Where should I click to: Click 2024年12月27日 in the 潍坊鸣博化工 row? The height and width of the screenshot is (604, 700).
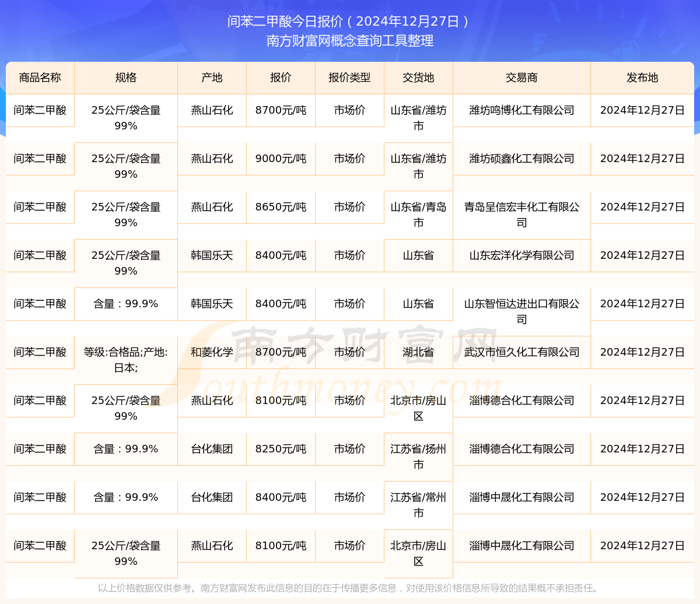tap(642, 110)
